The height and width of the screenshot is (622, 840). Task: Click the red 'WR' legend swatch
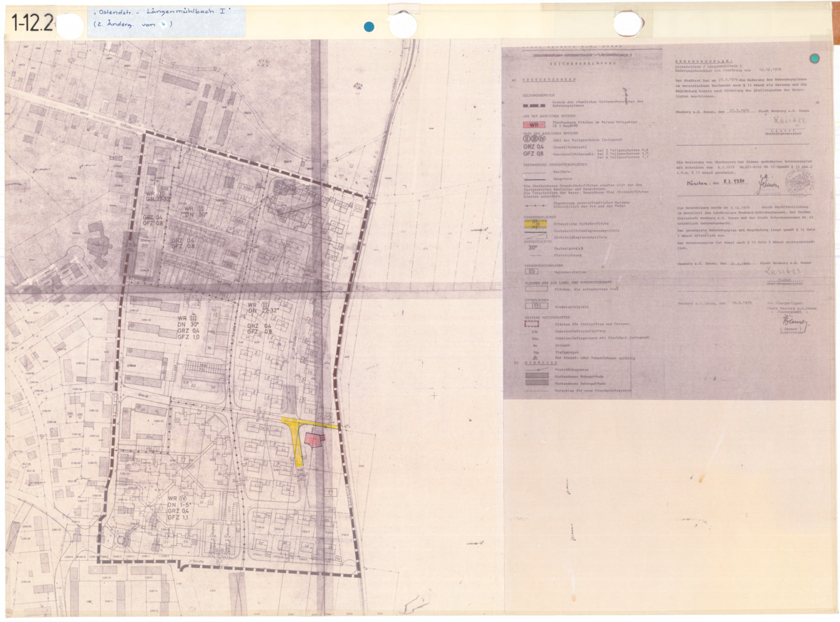[534, 125]
